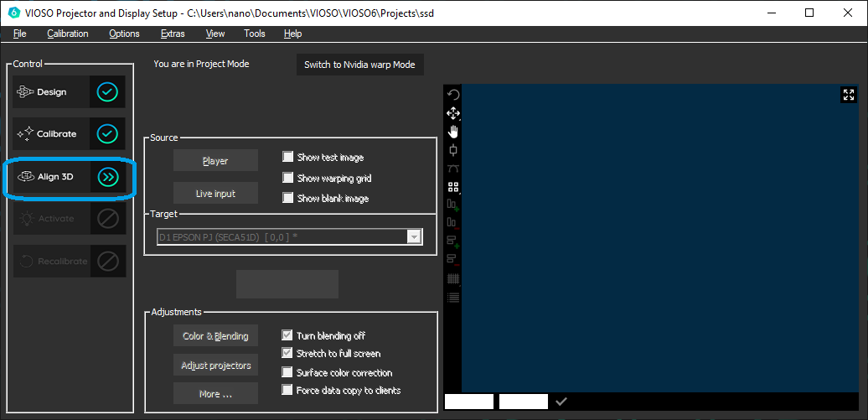
Task: Uncheck Turn blending off
Action: point(288,335)
